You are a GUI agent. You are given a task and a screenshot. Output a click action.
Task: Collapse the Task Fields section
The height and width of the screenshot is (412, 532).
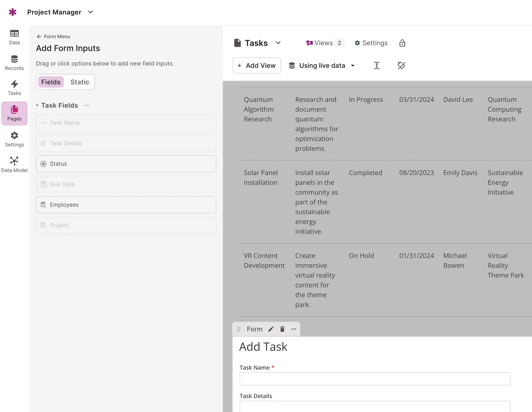37,105
